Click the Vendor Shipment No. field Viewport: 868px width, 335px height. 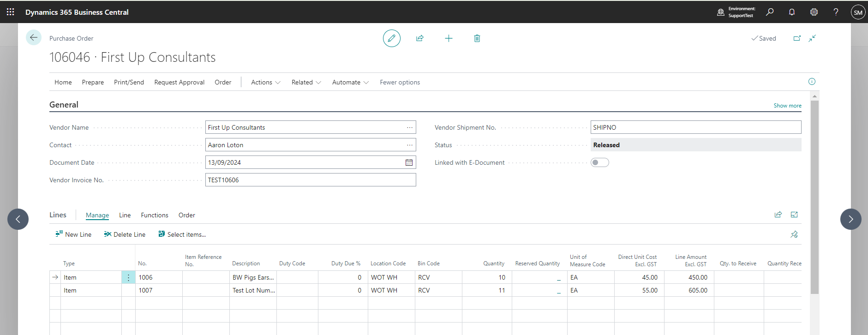pos(696,127)
